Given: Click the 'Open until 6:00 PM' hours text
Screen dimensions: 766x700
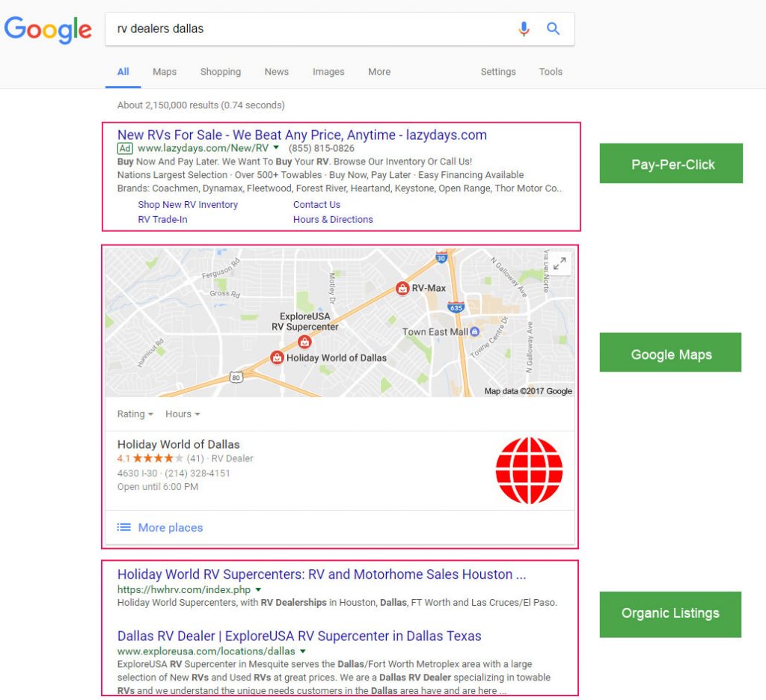Looking at the screenshot, I should click(x=158, y=487).
